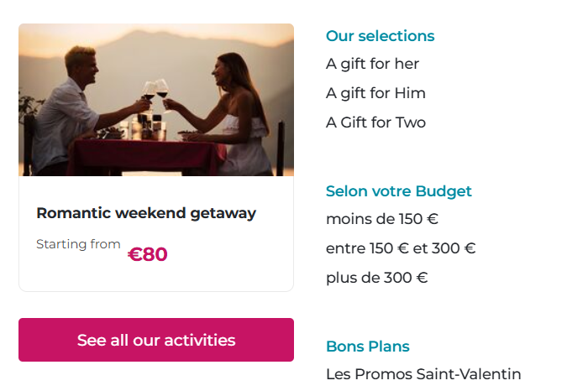Viewport: 588px width, 391px height.
Task: Open the "A gift for her" link
Action: coord(372,64)
